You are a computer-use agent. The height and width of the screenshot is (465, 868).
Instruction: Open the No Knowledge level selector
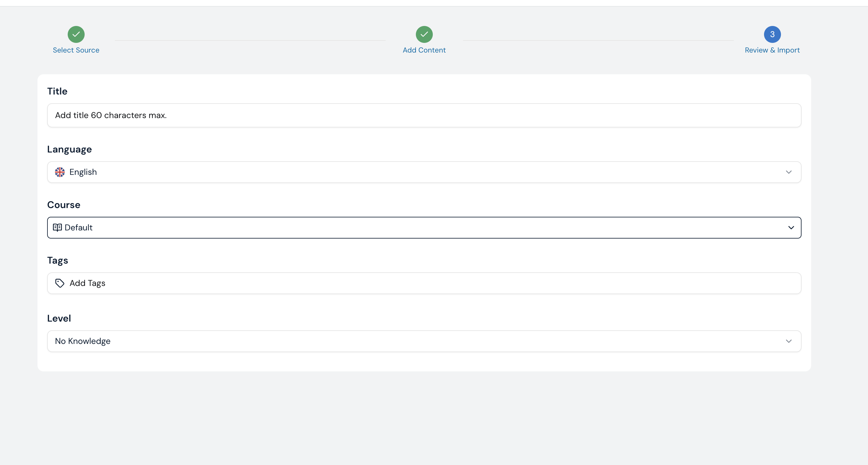pyautogui.click(x=424, y=341)
